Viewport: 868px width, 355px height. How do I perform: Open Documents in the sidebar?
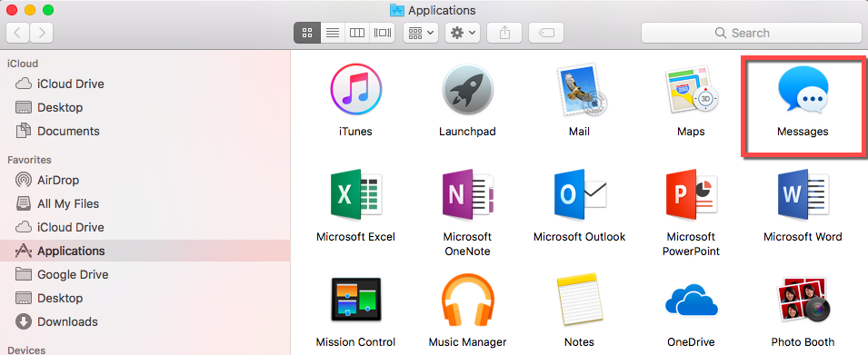[145, 131]
